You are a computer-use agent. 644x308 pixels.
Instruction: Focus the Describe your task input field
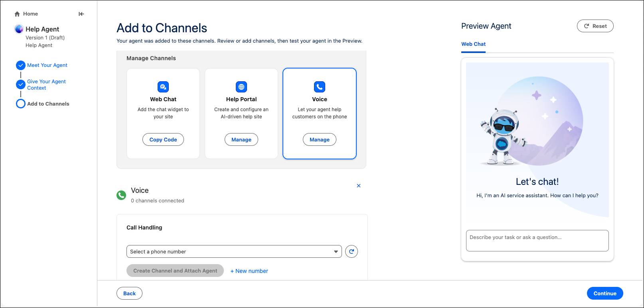[537, 241]
